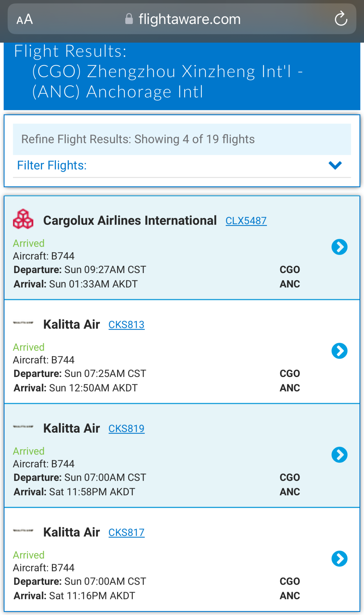Image resolution: width=364 pixels, height=615 pixels.
Task: Follow the CKS817 flight number link
Action: pos(126,533)
